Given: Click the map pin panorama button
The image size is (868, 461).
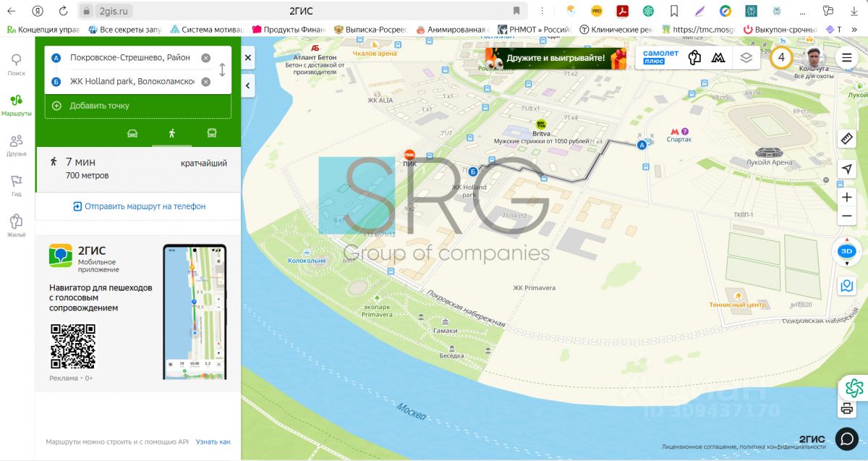Looking at the screenshot, I should coord(847,286).
